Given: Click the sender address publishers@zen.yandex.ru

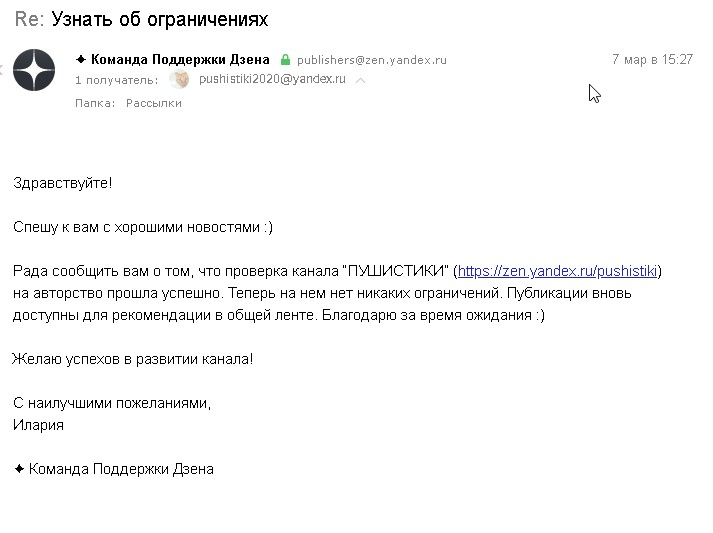Looking at the screenshot, I should (372, 60).
